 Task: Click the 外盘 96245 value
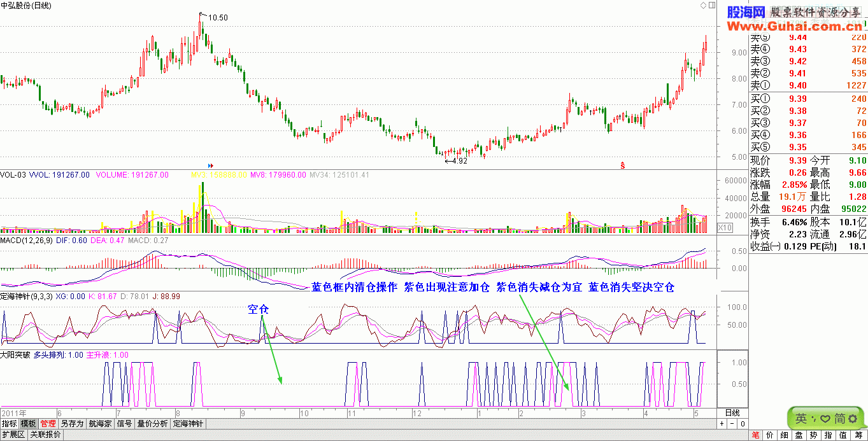click(793, 209)
